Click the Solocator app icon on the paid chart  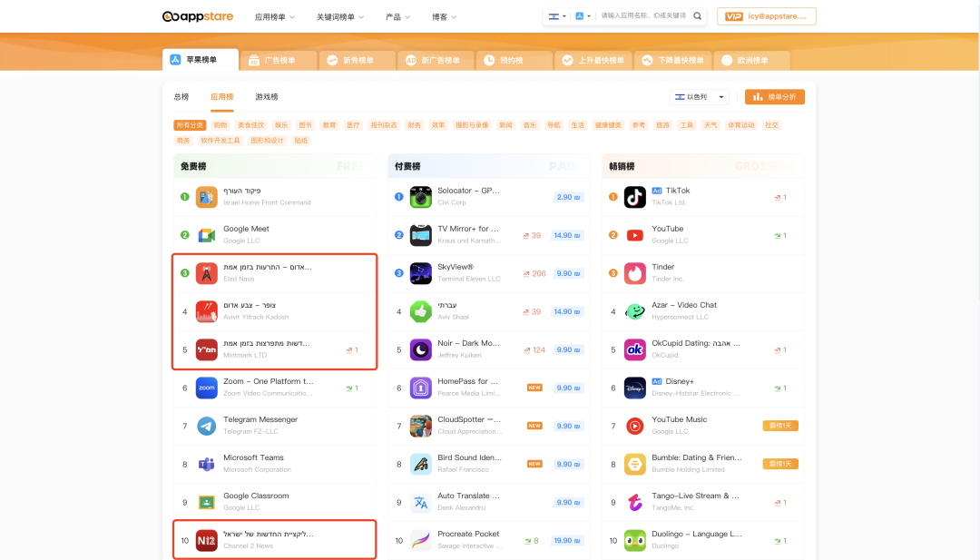420,196
